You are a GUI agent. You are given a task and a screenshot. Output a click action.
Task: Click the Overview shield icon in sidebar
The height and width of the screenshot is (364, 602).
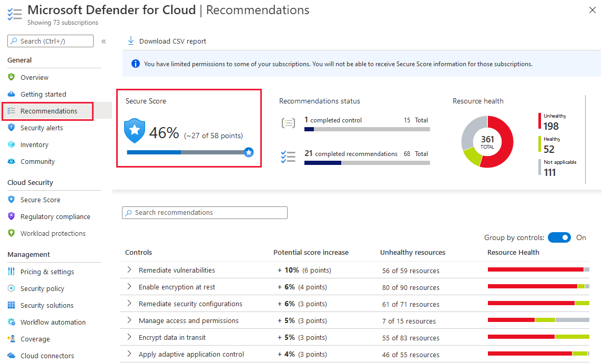pyautogui.click(x=11, y=77)
